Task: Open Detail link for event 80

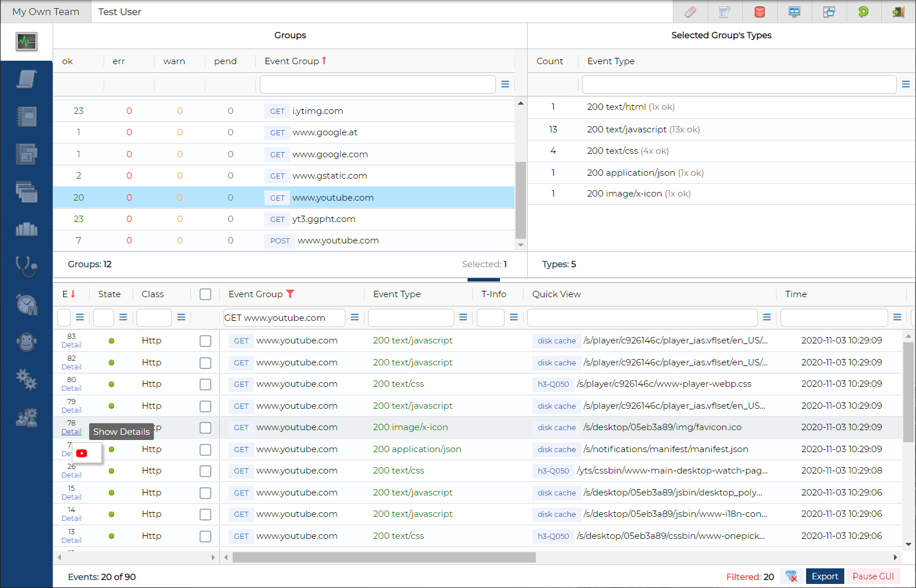Action: [x=71, y=389]
